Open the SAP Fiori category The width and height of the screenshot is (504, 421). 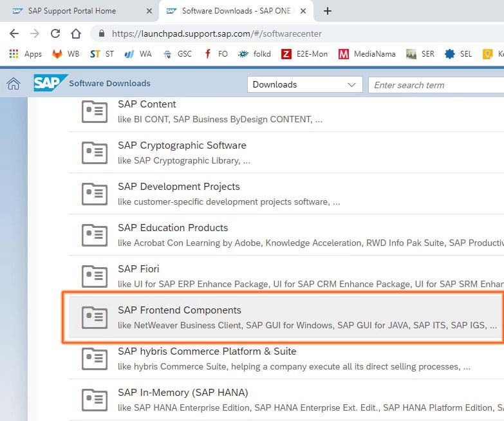tap(138, 268)
